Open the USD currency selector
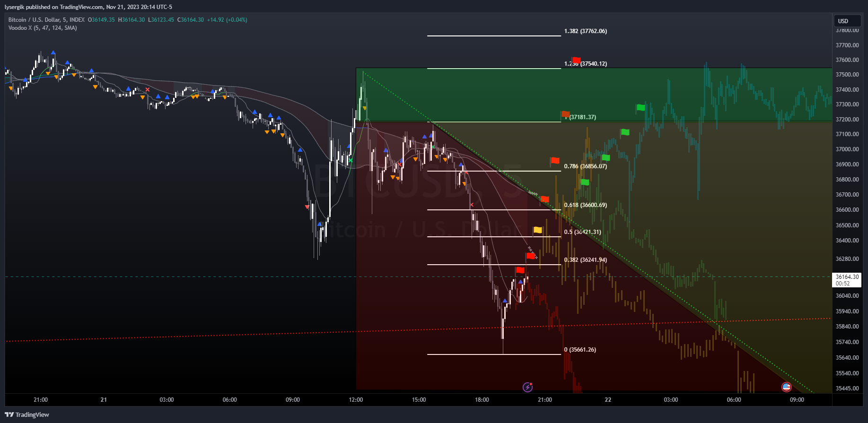 [x=847, y=21]
